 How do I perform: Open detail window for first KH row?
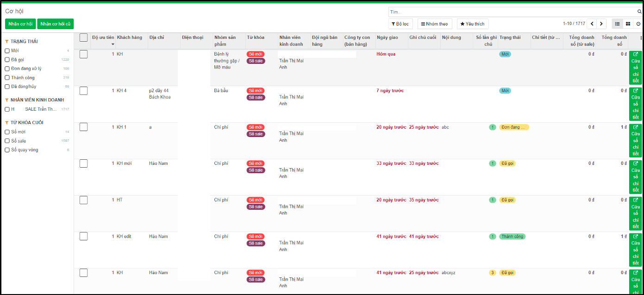(636, 68)
